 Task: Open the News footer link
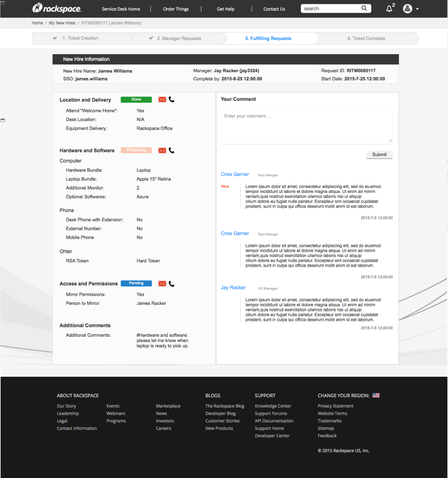coord(161,414)
